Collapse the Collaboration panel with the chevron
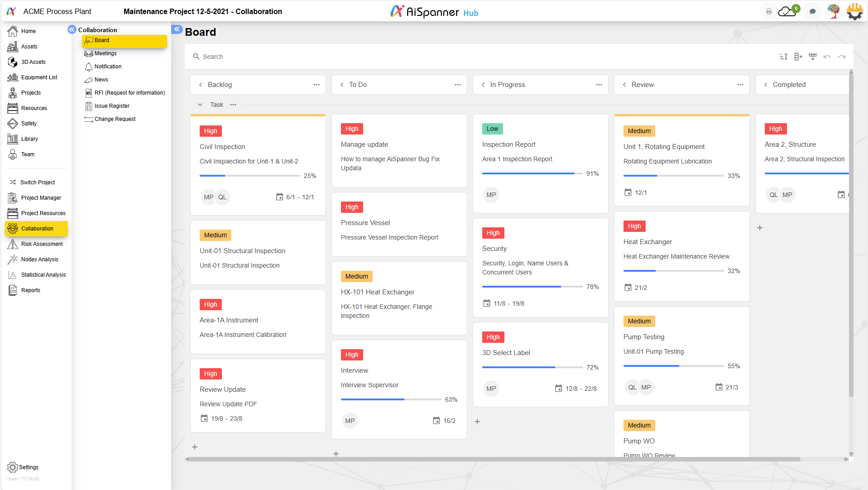This screenshot has height=490, width=868. [x=72, y=29]
